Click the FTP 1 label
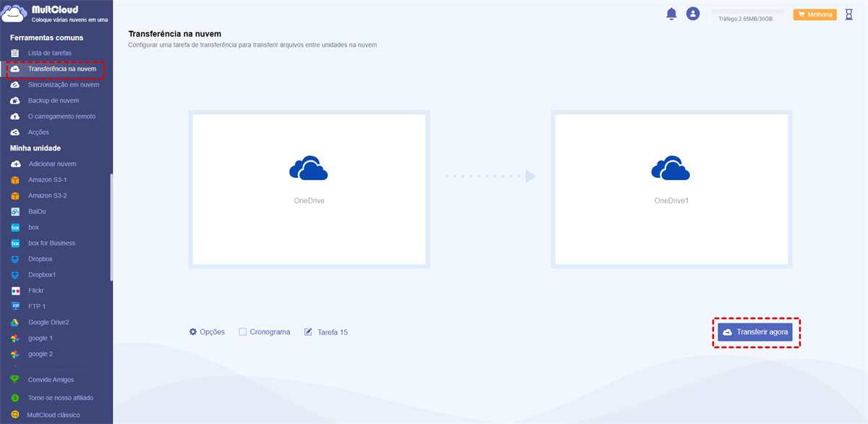Screen dimensions: 868x424 (x=37, y=307)
